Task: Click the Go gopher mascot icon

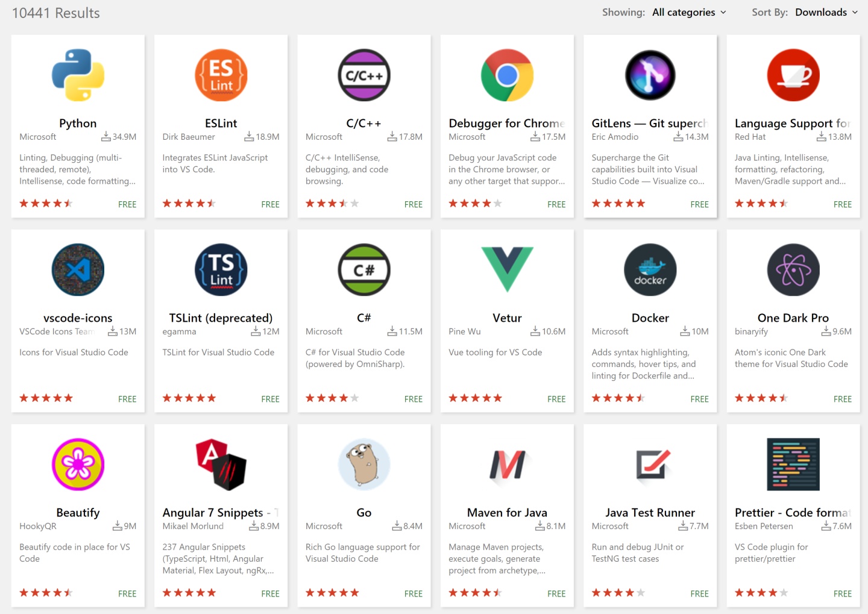Action: click(364, 465)
